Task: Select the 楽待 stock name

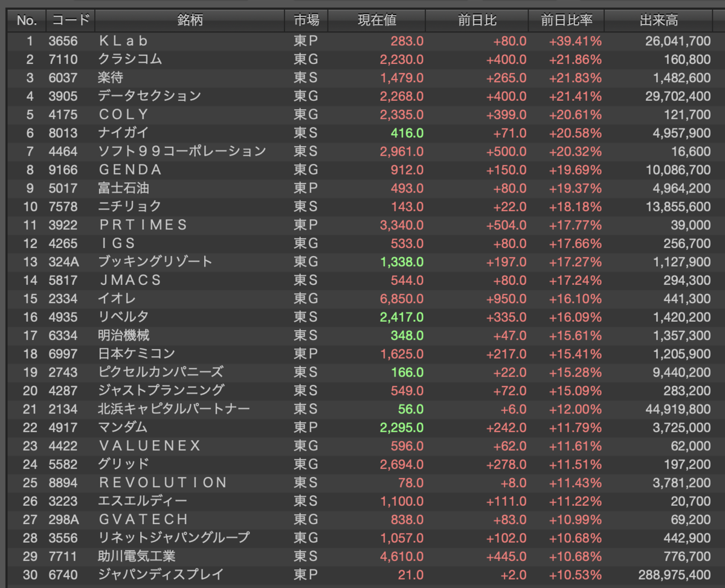Action: tap(111, 78)
